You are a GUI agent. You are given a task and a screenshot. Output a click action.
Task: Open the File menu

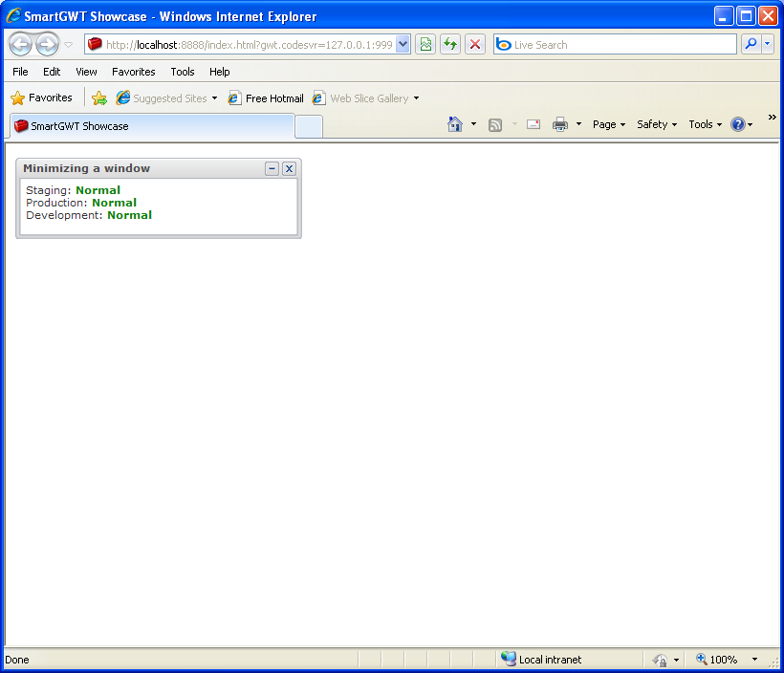click(x=20, y=72)
